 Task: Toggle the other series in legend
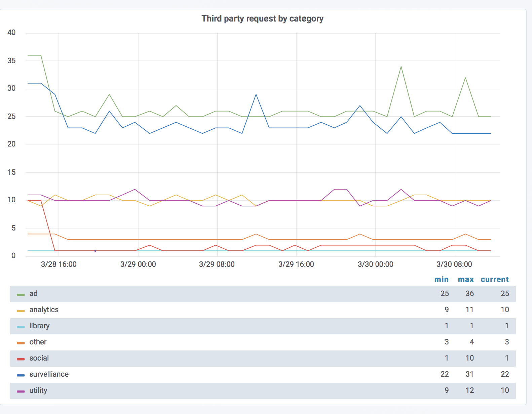[x=38, y=342]
